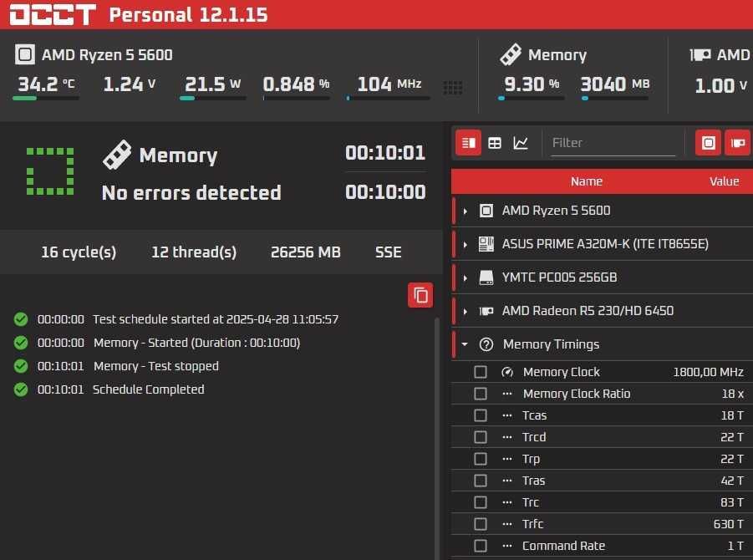Tick the Tcas checkbox
Image resolution: width=753 pixels, height=560 pixels.
click(x=481, y=415)
